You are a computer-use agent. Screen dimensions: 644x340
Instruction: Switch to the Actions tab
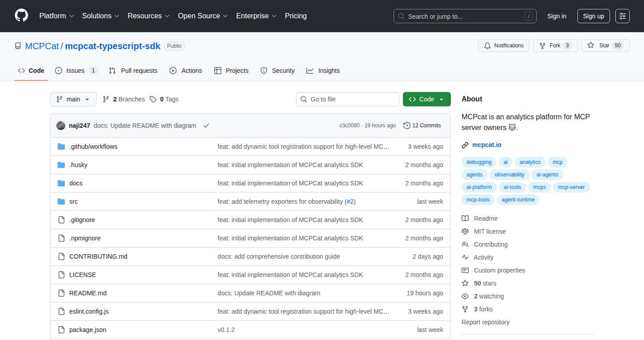[x=186, y=71]
